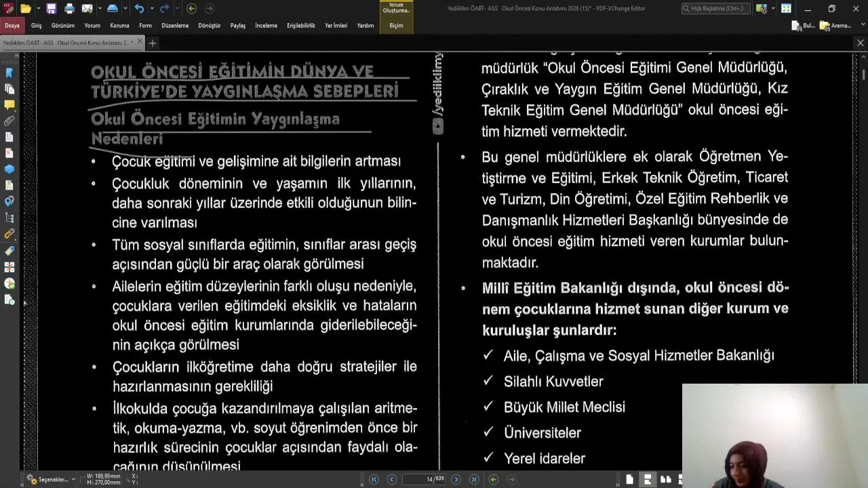Go to the previous page in status bar
The width and height of the screenshot is (868, 488).
[392, 479]
